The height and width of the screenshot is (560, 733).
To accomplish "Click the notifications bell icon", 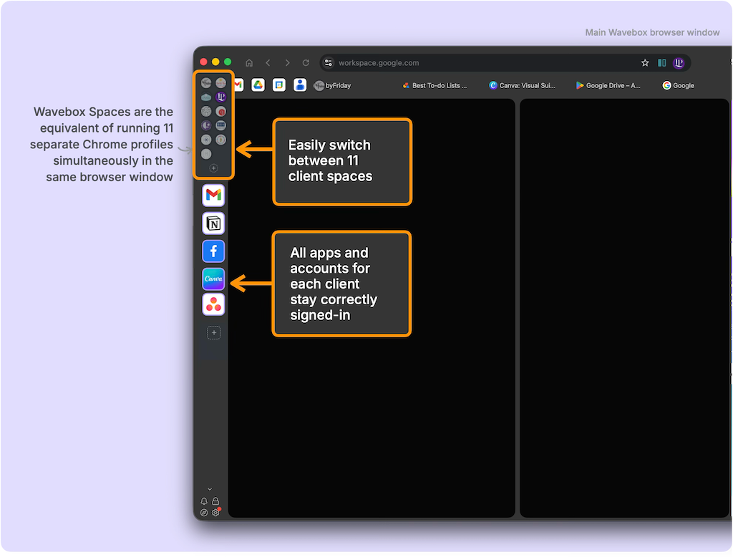I will pos(204,501).
